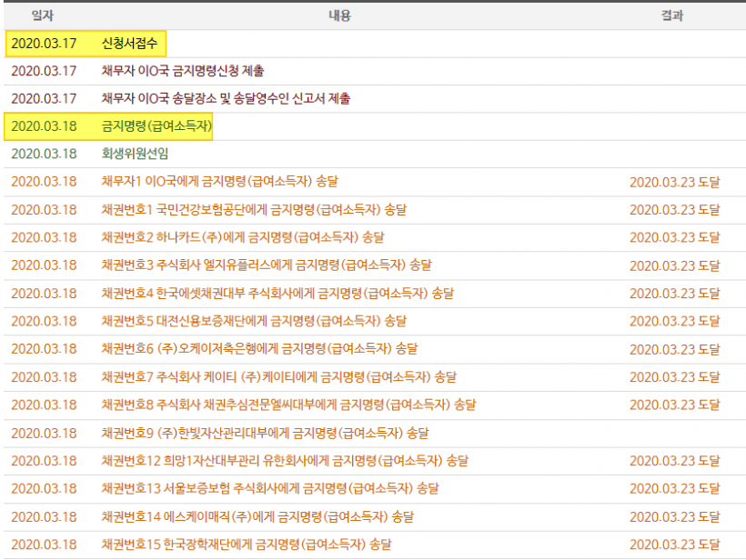The height and width of the screenshot is (560, 746).
Task: Click '2020.03.23 도달' result for 채권번호3 엘지유플러스
Action: (x=675, y=265)
